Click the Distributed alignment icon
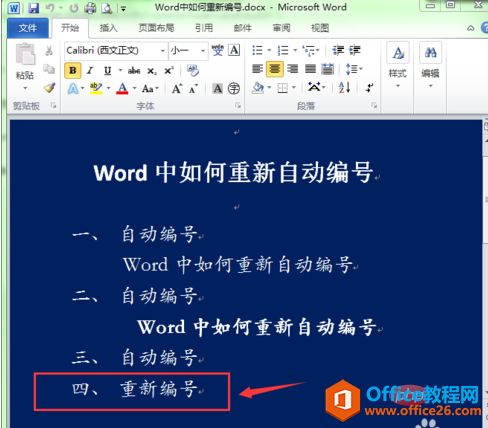 [328, 69]
